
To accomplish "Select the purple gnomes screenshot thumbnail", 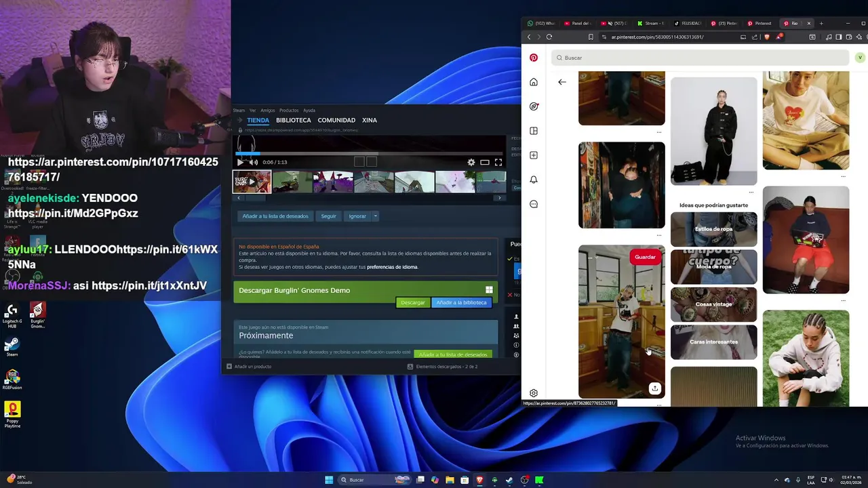I will [x=333, y=182].
